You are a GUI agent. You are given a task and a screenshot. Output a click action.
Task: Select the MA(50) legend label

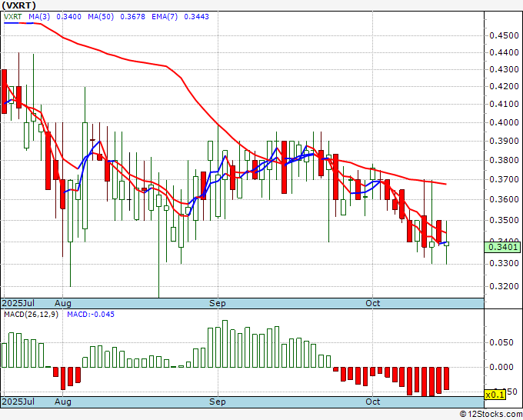pyautogui.click(x=101, y=16)
